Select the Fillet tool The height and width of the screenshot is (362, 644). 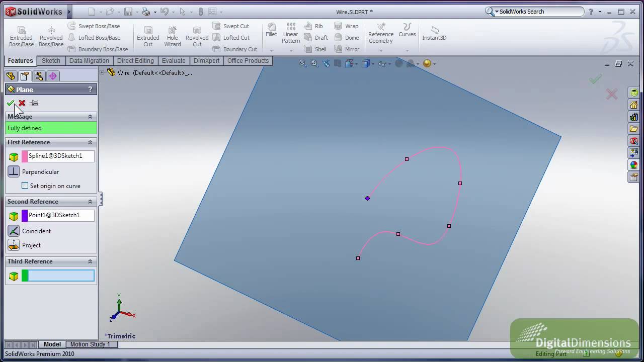pos(271,30)
